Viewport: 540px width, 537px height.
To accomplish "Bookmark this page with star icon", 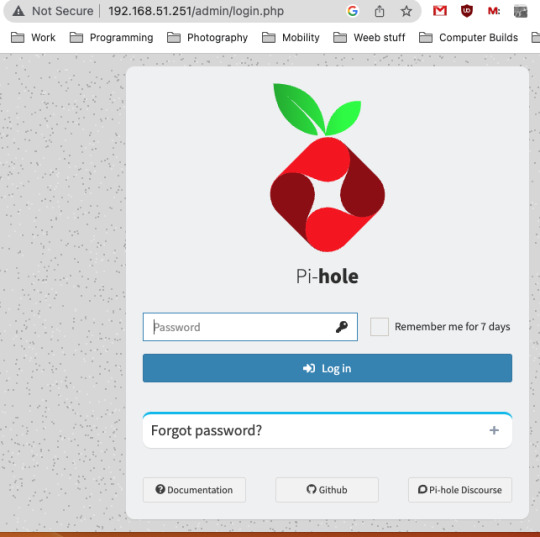I will point(406,11).
